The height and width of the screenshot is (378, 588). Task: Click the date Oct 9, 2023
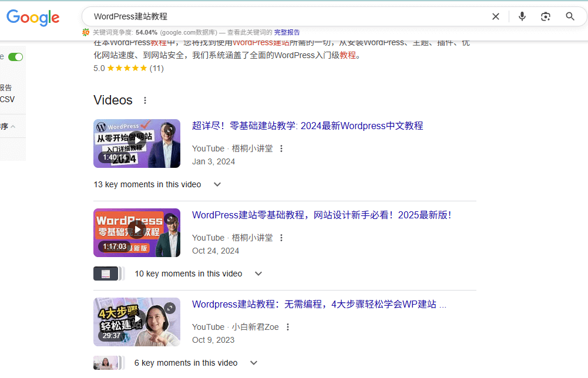[x=213, y=340]
